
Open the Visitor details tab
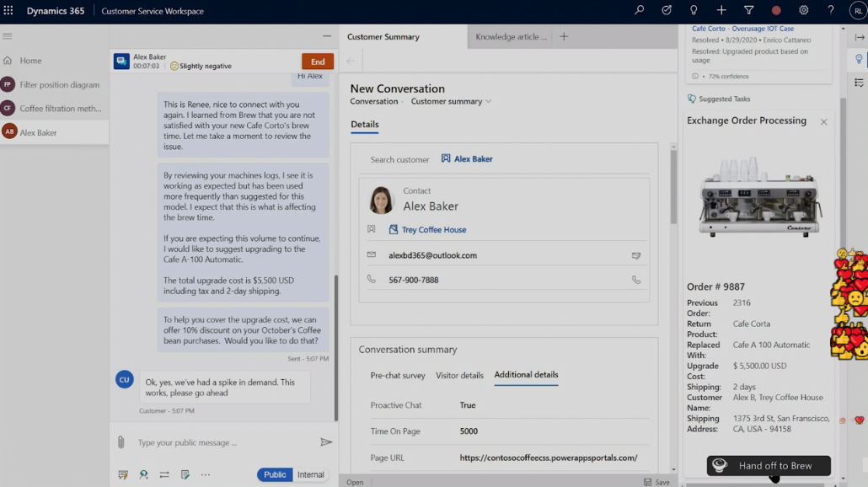pos(459,376)
